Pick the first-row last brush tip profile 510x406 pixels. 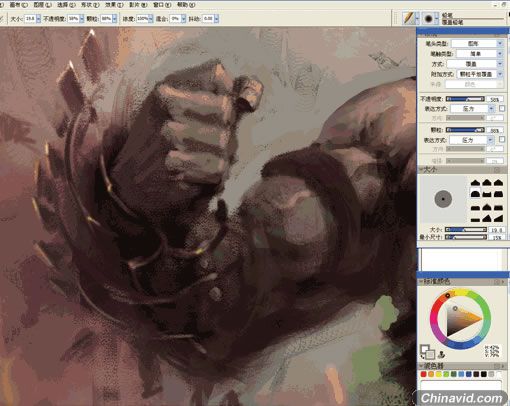[x=498, y=182]
